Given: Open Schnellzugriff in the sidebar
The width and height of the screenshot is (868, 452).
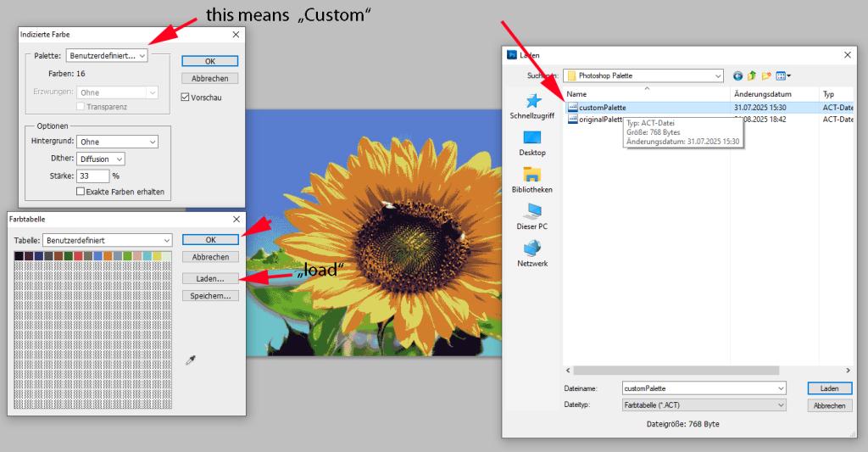Looking at the screenshot, I should (532, 107).
